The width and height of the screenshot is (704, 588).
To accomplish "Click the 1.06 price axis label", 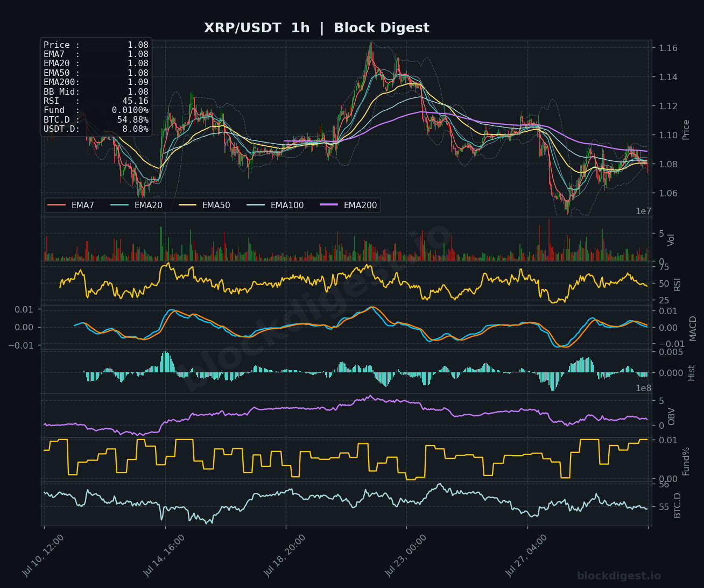I will tap(668, 193).
